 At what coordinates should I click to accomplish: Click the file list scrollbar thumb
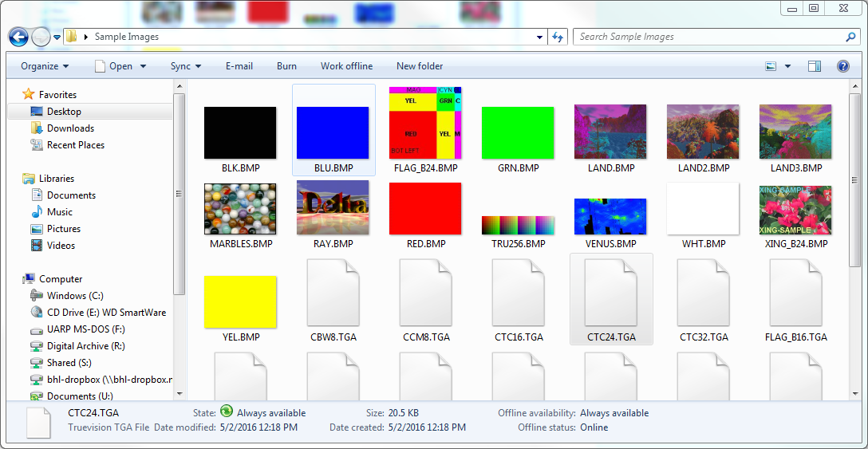click(x=854, y=179)
